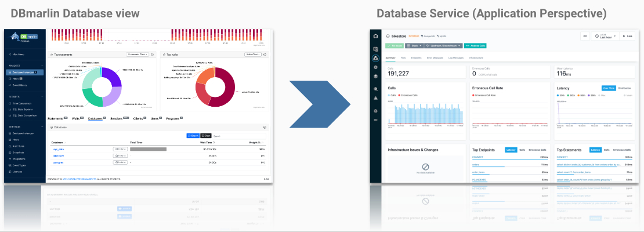This screenshot has height=232, width=644.
Task: Select Erroneous Calls toggle in Top Statements
Action: (621, 150)
